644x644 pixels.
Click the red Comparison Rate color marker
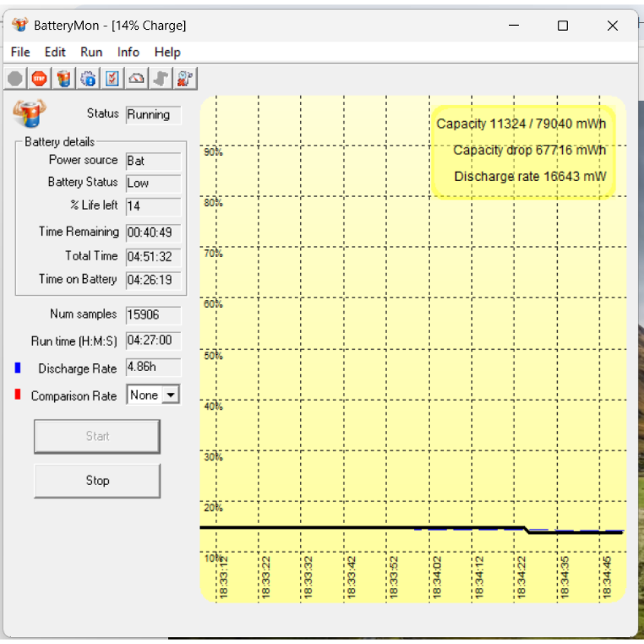tap(18, 394)
